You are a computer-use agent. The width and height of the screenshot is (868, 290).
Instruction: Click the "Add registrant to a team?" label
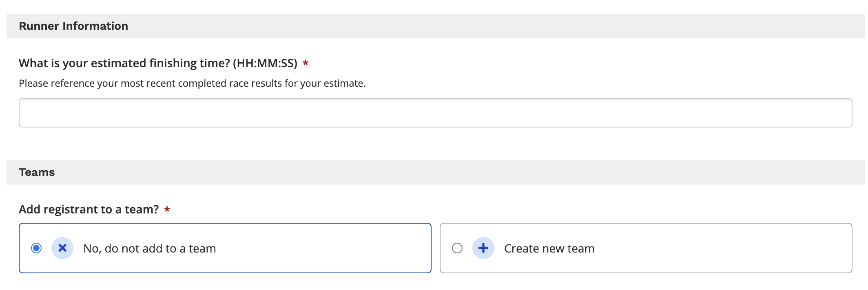pyautogui.click(x=89, y=209)
